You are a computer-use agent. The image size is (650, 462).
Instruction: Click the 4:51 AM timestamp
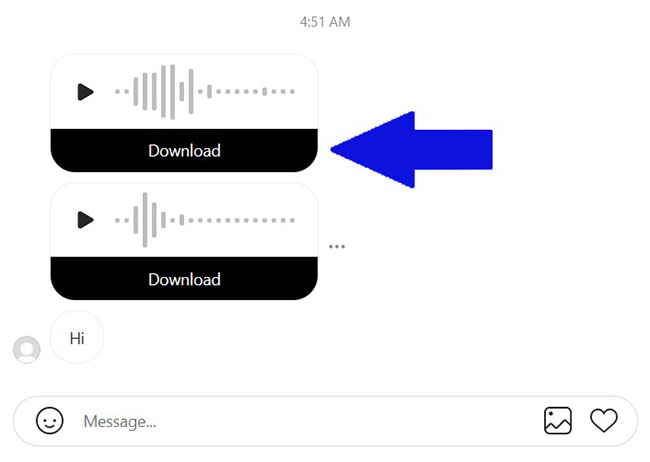pos(325,22)
